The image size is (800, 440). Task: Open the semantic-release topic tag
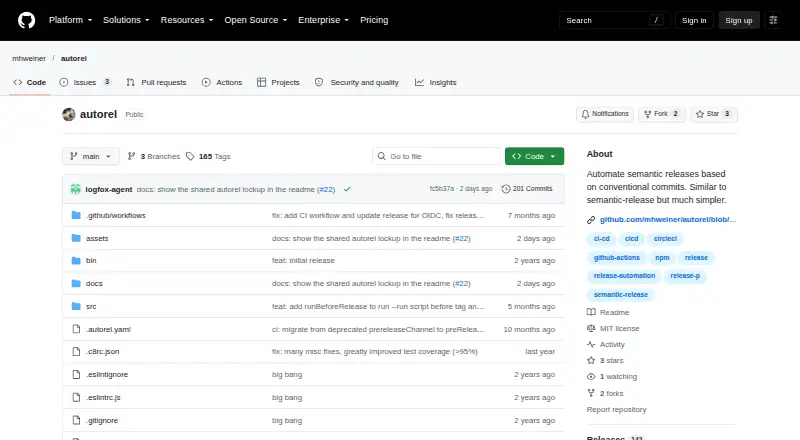(x=620, y=295)
